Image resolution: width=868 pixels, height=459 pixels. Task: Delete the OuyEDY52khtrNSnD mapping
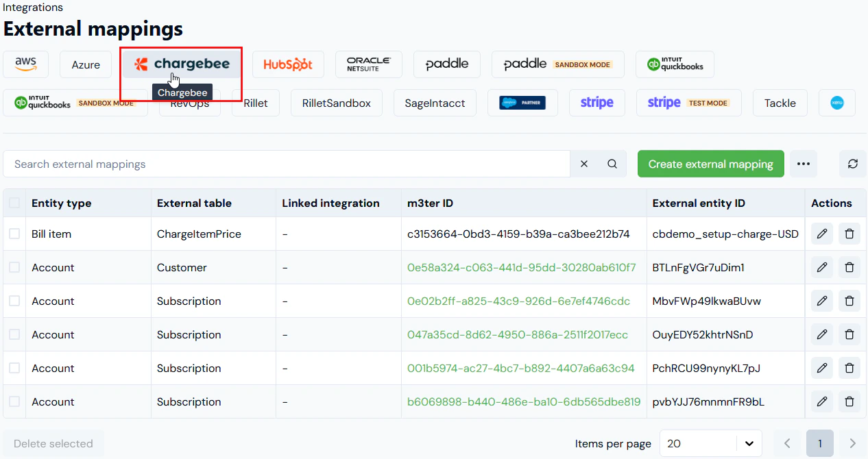[849, 334]
